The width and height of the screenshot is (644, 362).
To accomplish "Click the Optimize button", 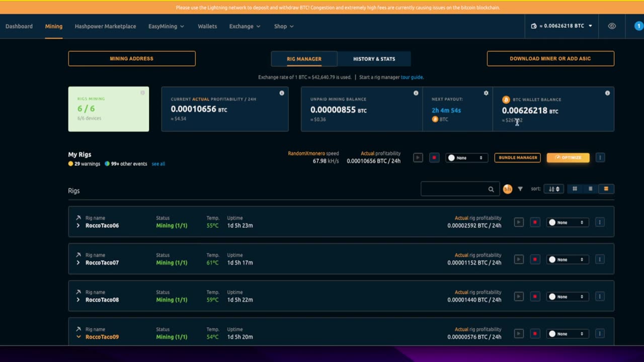I will click(568, 158).
